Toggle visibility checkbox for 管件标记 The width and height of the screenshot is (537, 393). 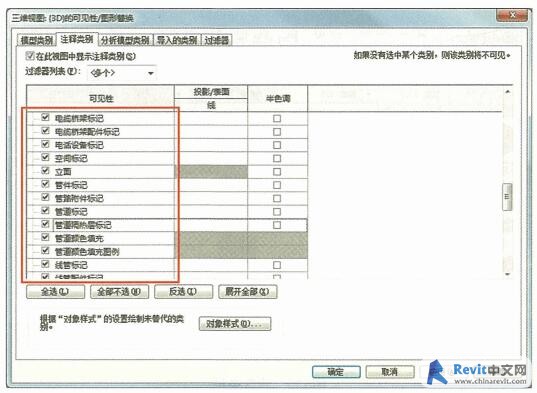tap(45, 184)
